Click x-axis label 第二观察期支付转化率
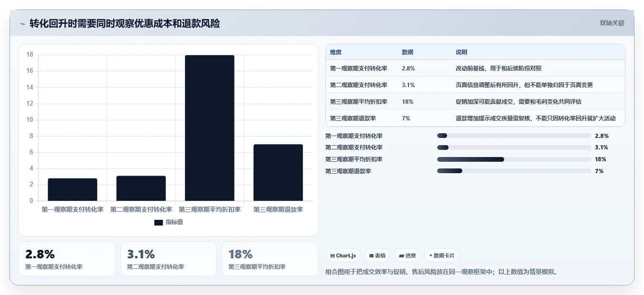 click(x=141, y=209)
